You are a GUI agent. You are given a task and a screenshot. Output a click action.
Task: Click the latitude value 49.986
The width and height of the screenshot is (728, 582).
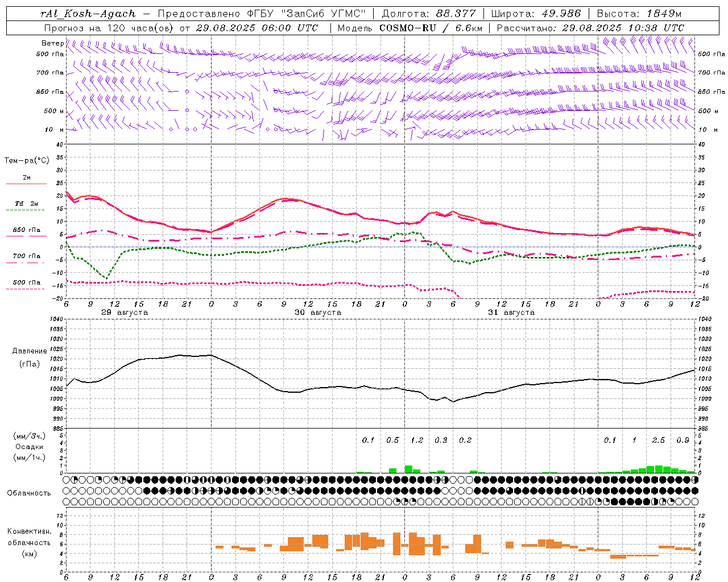pyautogui.click(x=561, y=14)
